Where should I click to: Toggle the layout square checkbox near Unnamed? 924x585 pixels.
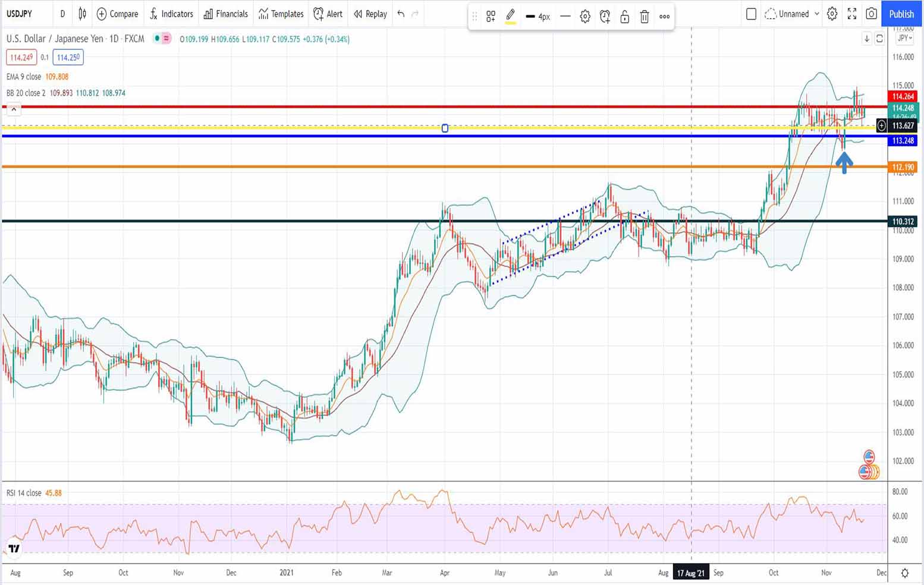pos(751,14)
